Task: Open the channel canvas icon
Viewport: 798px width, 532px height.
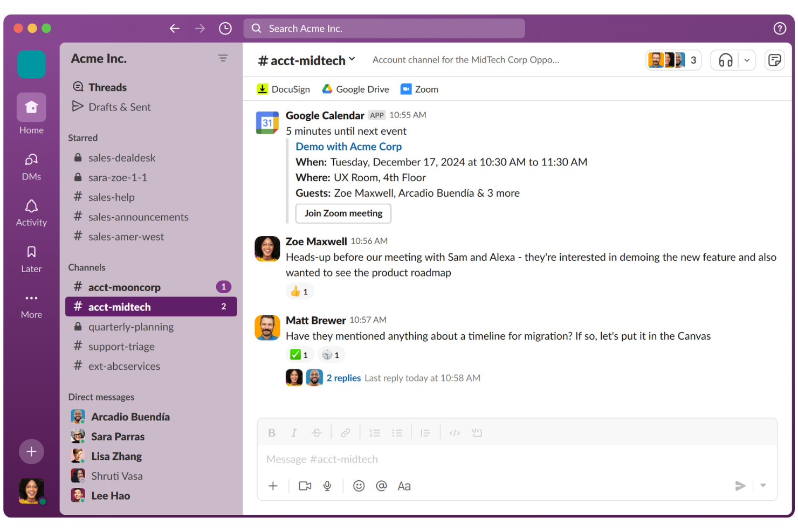Action: (775, 60)
